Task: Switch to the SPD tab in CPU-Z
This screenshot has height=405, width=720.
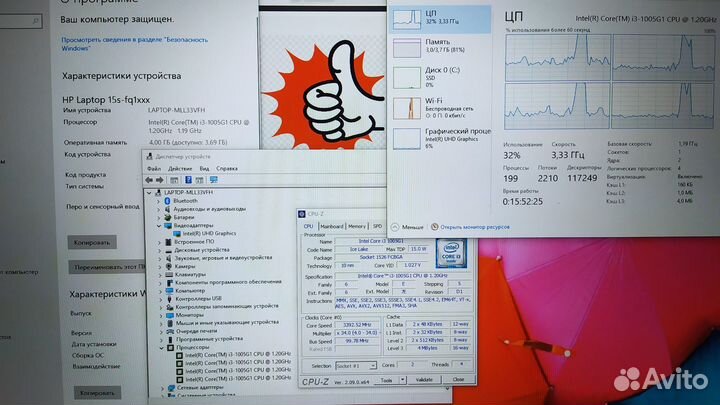Action: (377, 226)
